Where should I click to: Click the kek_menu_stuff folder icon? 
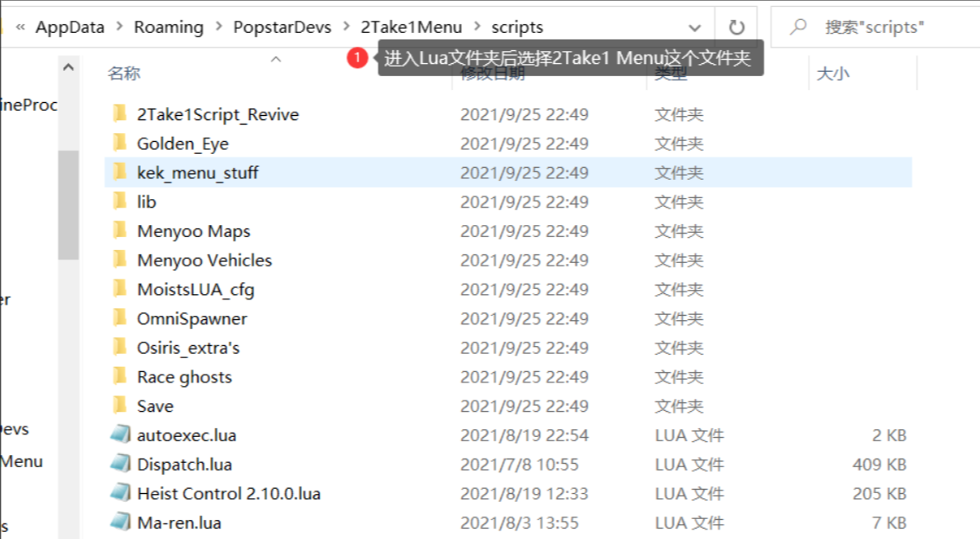pos(119,172)
